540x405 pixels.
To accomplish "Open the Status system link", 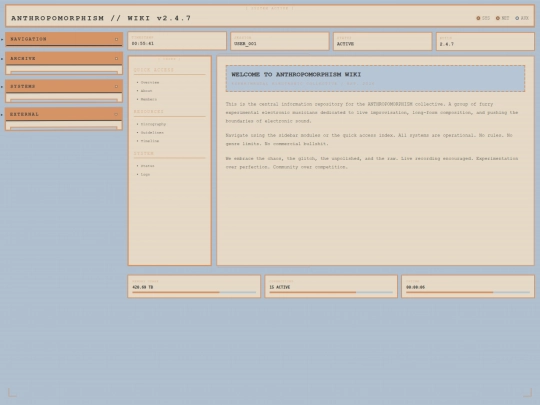I will click(147, 166).
